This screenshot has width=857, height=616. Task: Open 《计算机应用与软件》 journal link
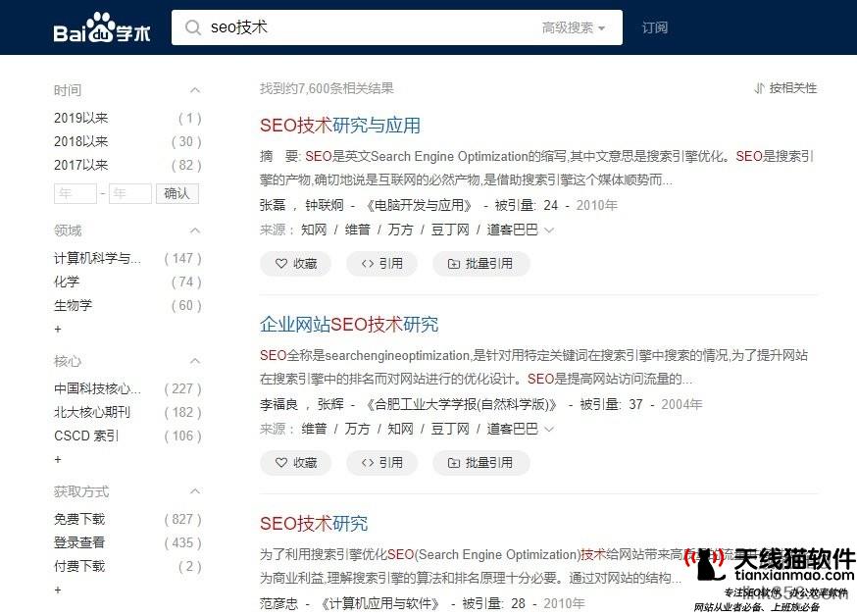[x=379, y=603]
